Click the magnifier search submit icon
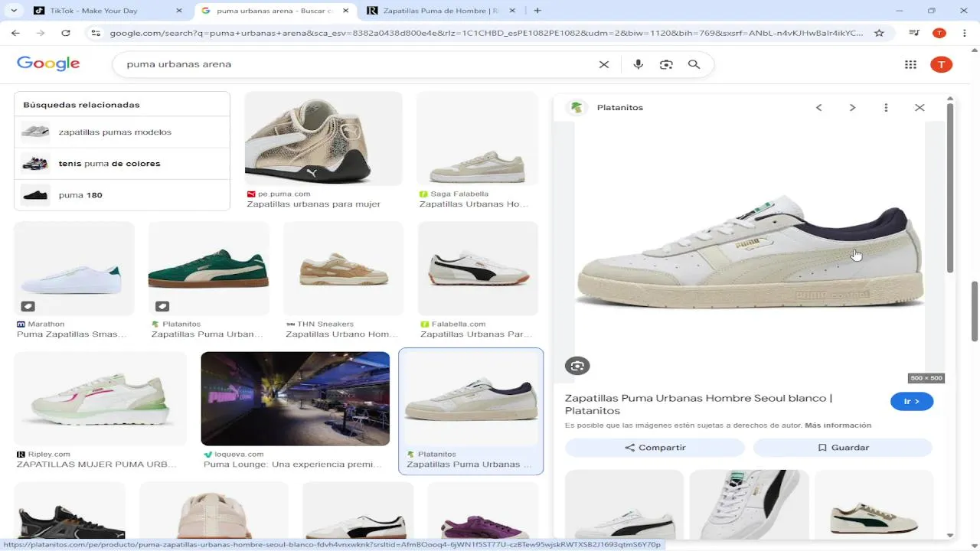 (x=694, y=64)
